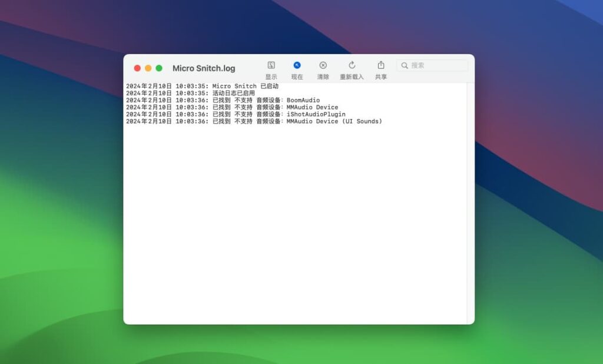Click the window title Micro Snitch.log
603x364 pixels.
203,68
